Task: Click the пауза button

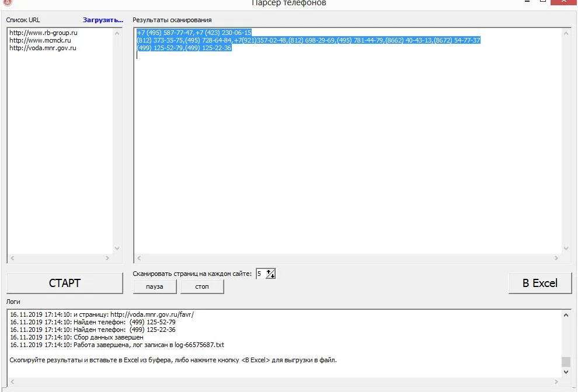Action: tap(155, 286)
